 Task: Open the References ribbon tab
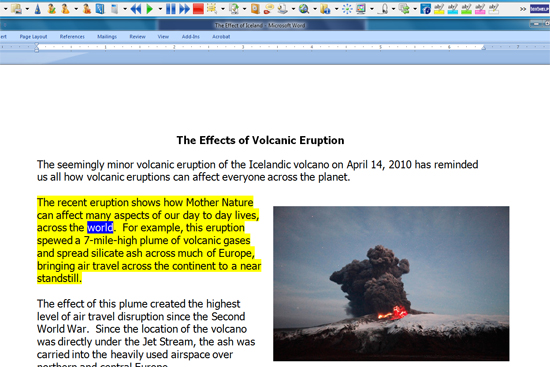pos(72,36)
